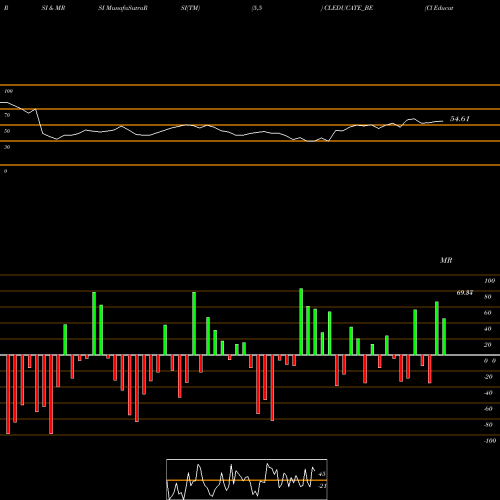Click the 40 label on MR axis
Image resolution: width=500 pixels, height=500 pixels.
click(488, 329)
